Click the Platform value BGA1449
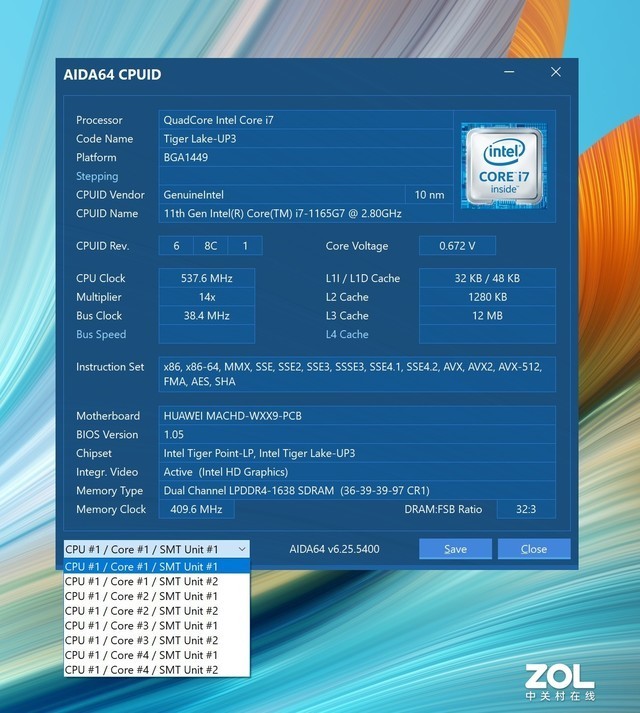Viewport: 640px width, 713px height. coord(306,157)
